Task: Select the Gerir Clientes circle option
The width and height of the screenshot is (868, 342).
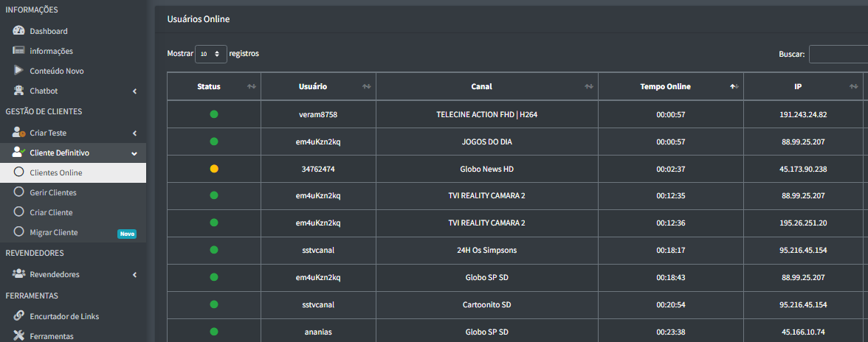Action: (x=19, y=192)
